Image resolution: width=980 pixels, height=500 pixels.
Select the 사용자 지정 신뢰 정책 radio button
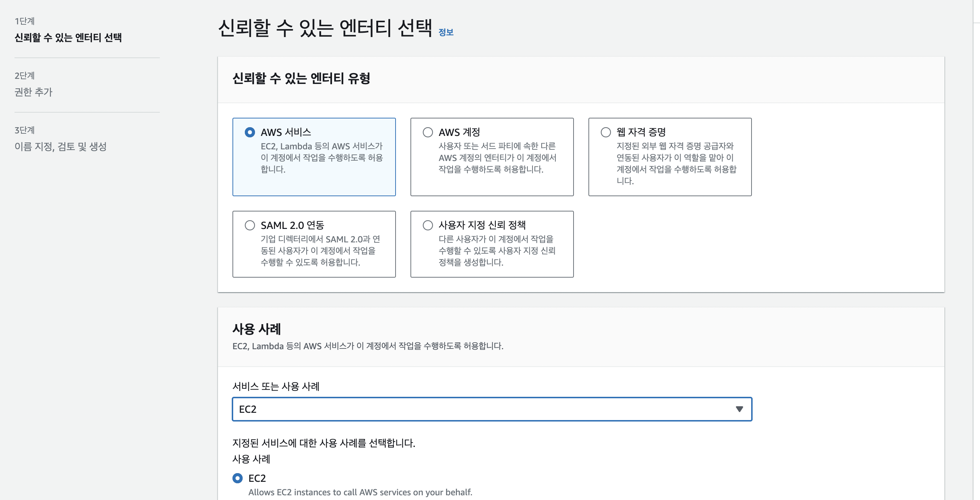pyautogui.click(x=428, y=225)
